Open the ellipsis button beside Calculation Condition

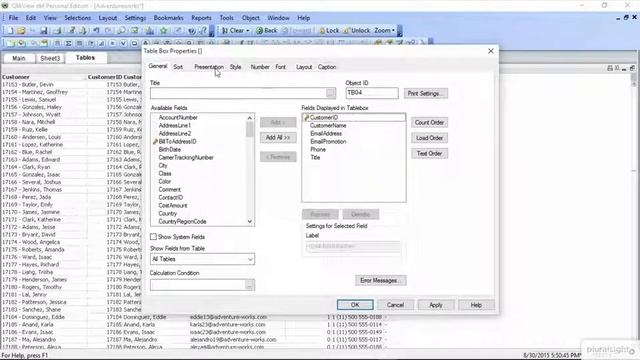tap(250, 285)
